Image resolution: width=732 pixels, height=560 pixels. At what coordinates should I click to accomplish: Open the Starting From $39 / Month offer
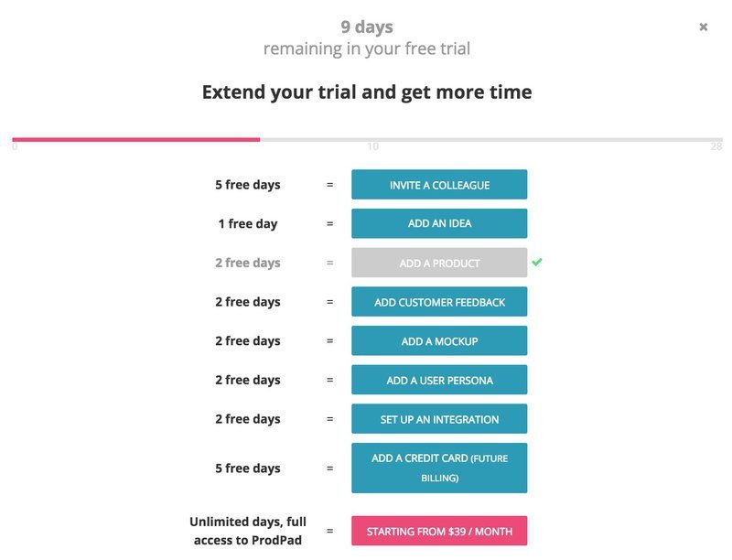439,529
